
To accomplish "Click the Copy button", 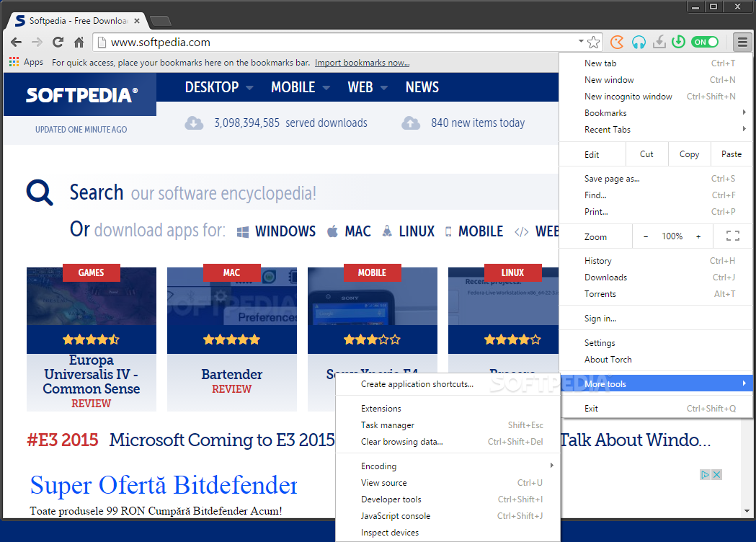I will coord(689,154).
